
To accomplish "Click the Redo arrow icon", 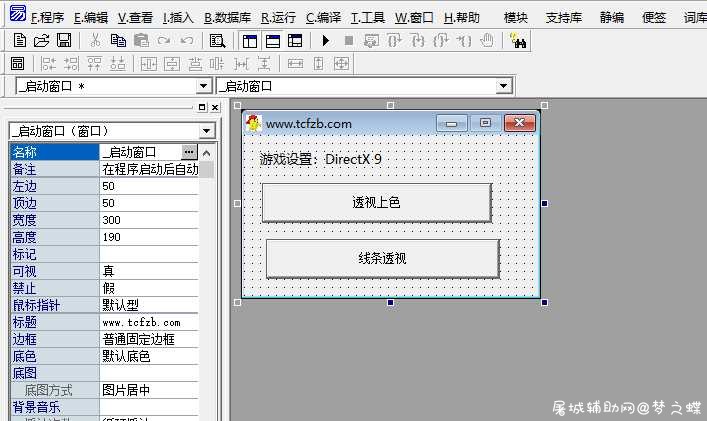I will [164, 41].
